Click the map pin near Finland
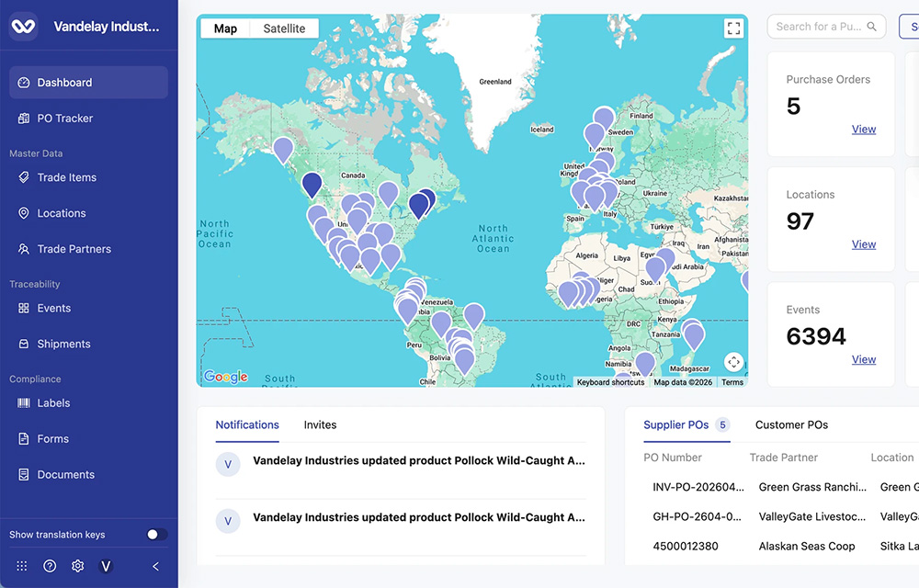The height and width of the screenshot is (588, 919). [x=604, y=117]
